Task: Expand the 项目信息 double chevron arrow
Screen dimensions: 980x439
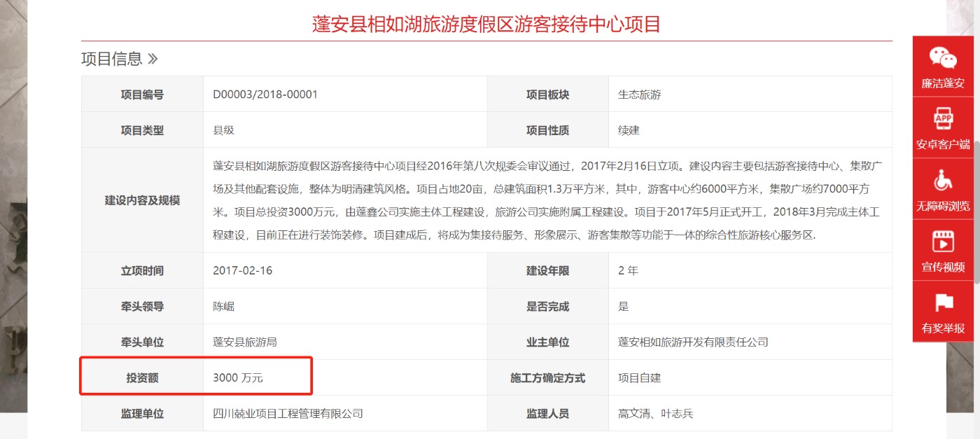Action: [x=153, y=59]
